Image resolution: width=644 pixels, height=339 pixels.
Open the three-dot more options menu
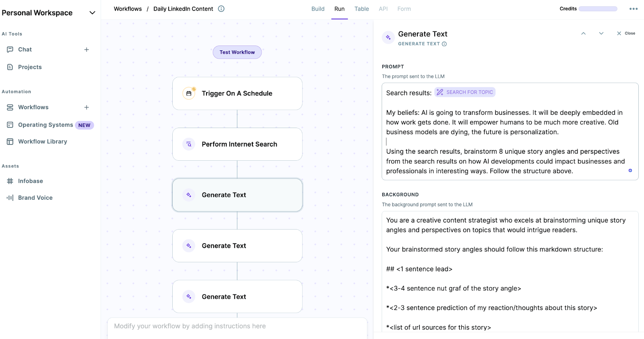634,9
